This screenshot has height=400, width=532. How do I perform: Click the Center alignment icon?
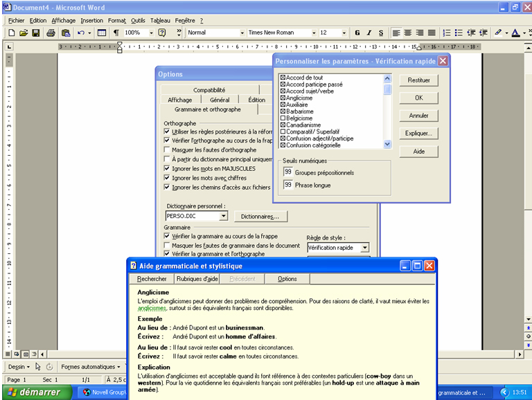coord(408,33)
